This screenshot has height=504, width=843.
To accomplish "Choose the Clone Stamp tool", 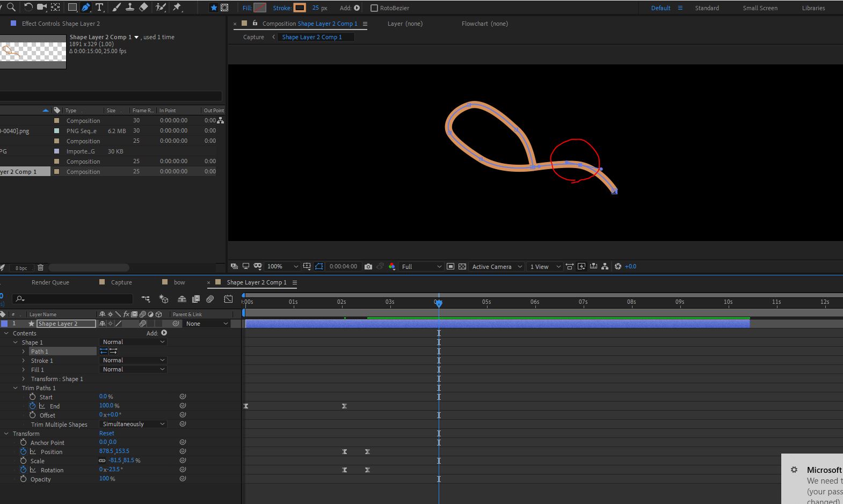I will (129, 8).
